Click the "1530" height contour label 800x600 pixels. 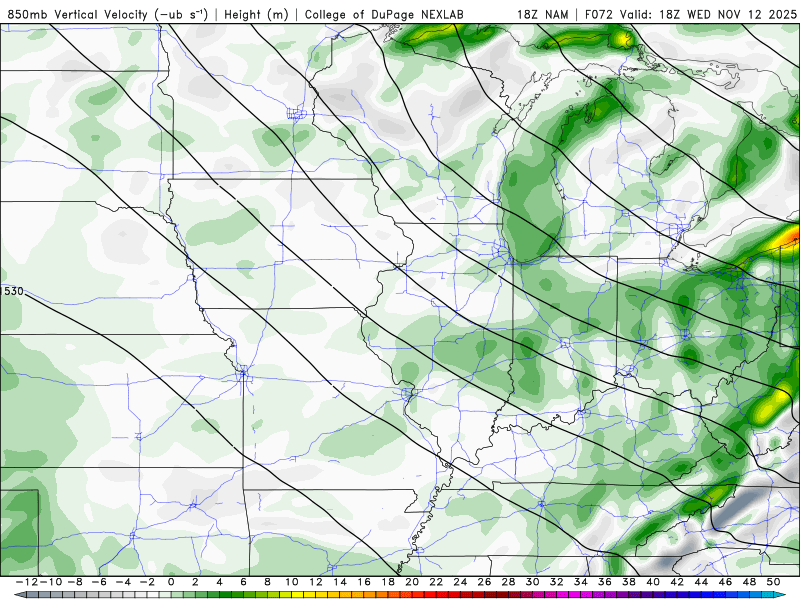(12, 291)
